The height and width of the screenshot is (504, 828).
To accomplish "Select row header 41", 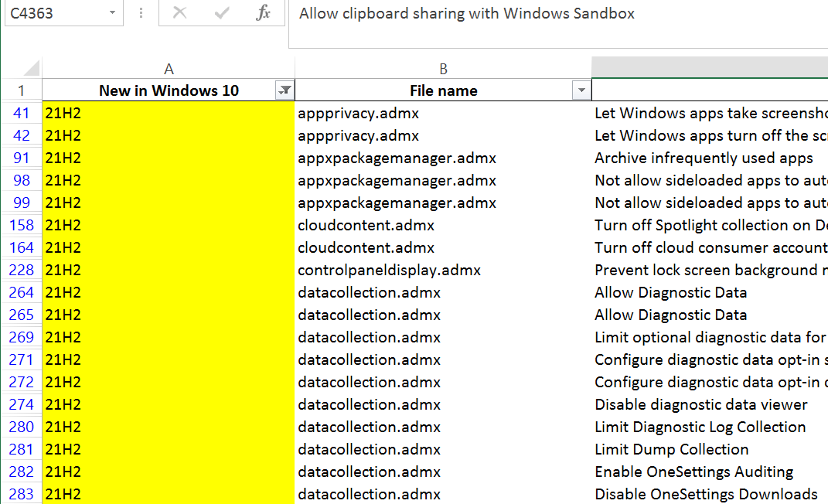I will click(21, 113).
